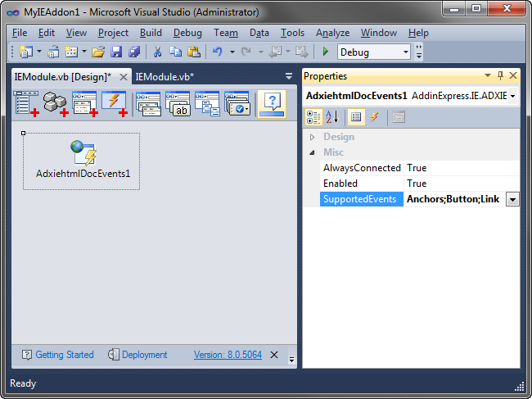Toggle Categorized view in Properties
Viewport: 532px width, 399px height.
click(x=313, y=117)
